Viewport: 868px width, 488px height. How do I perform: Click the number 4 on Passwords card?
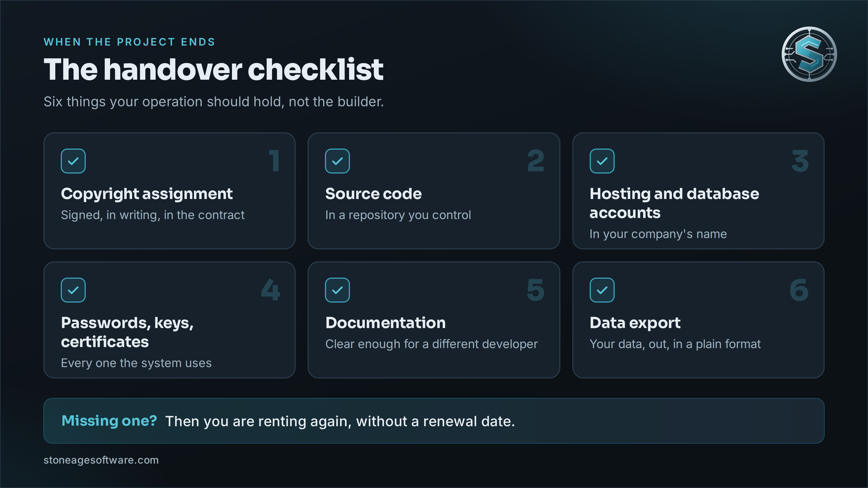click(271, 290)
